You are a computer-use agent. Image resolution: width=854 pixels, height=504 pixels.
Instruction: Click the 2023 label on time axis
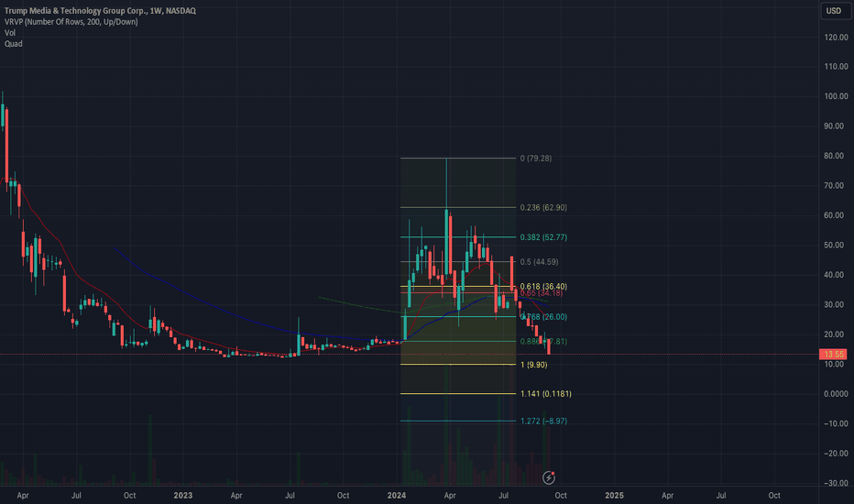click(x=183, y=495)
